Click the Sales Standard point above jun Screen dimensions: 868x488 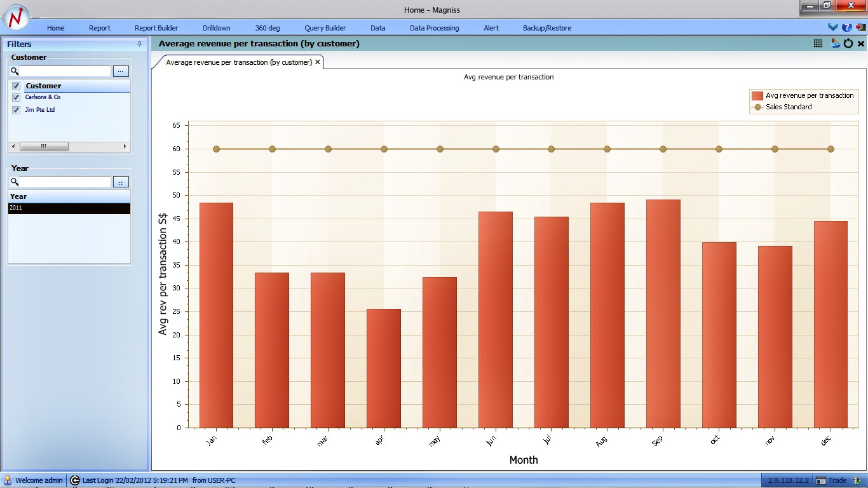click(496, 149)
